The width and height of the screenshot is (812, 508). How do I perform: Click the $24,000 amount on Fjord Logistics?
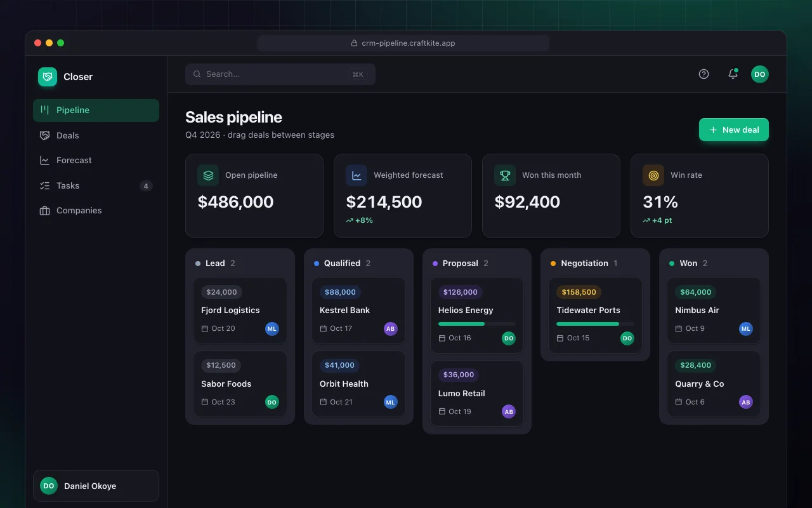[x=221, y=292]
